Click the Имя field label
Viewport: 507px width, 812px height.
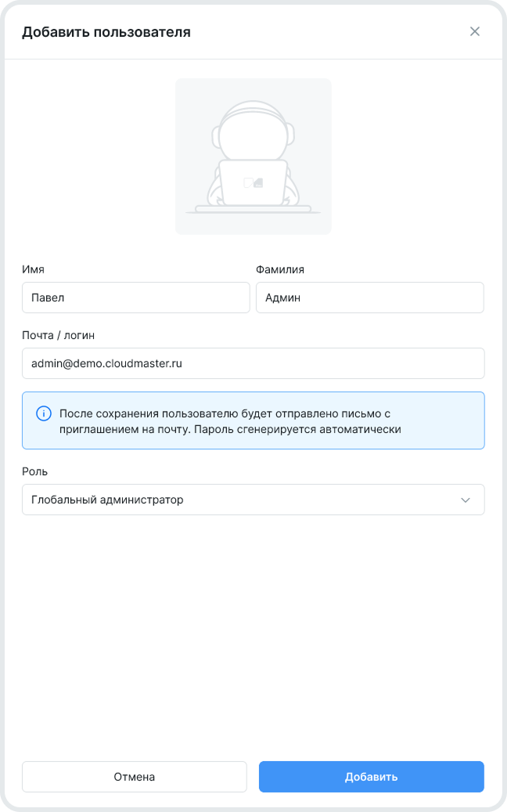tap(33, 269)
